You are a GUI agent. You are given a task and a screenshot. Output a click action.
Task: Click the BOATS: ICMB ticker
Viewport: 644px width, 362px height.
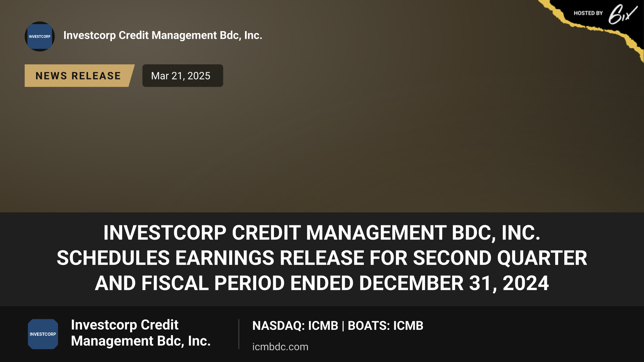pyautogui.click(x=386, y=326)
